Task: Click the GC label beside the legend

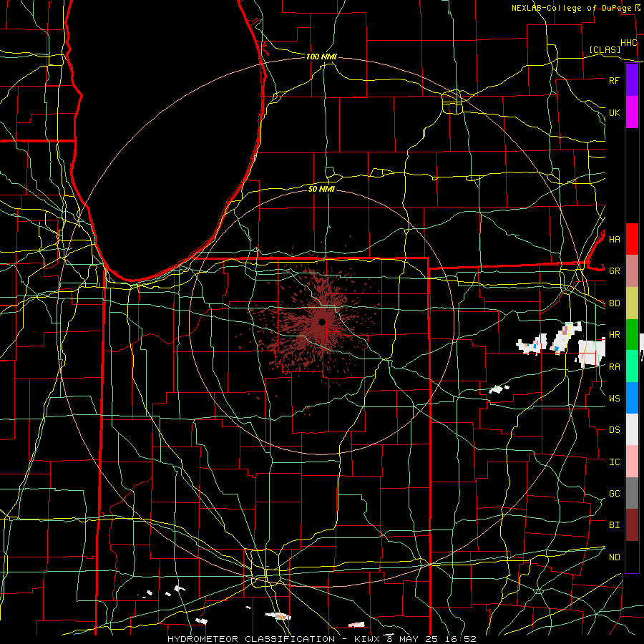Action: pyautogui.click(x=614, y=494)
